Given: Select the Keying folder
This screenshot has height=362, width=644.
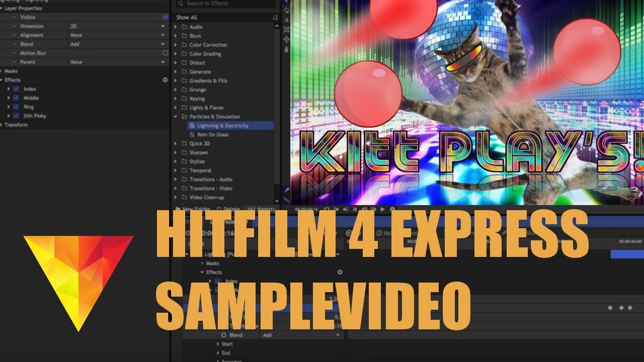Looking at the screenshot, I should 197,99.
